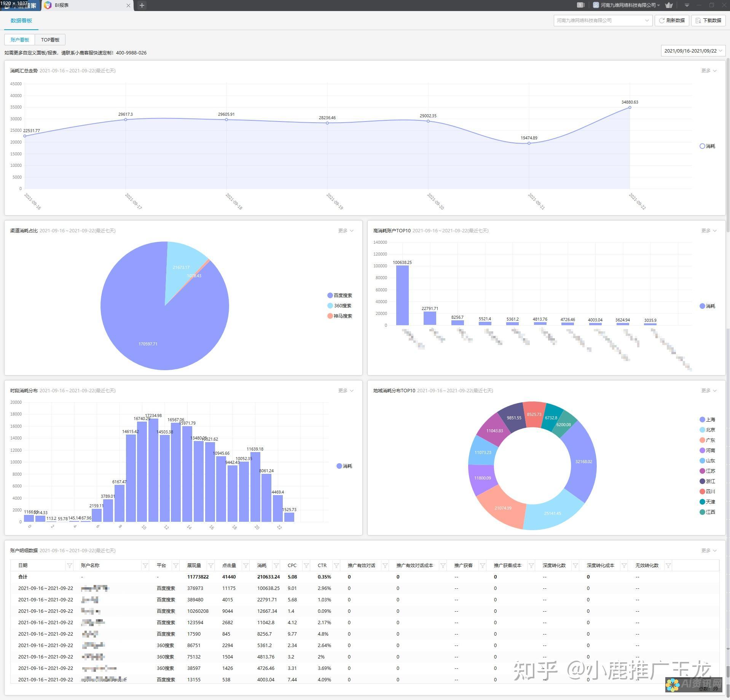Click the 17234.98 bar in hourly chart
This screenshot has width=730, height=700.
[153, 470]
